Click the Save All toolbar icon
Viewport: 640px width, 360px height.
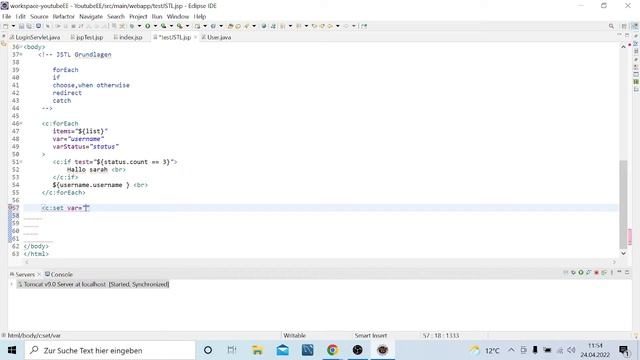tap(29, 26)
